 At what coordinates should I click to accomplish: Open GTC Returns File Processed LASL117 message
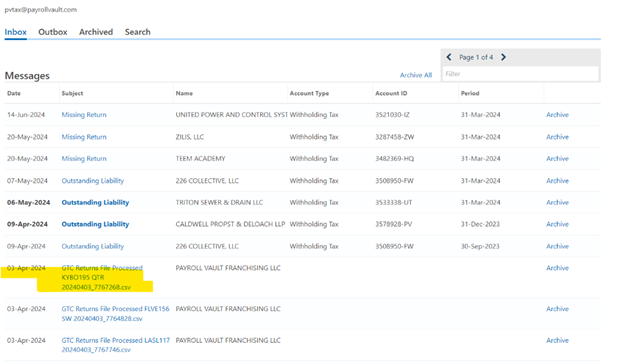(115, 345)
